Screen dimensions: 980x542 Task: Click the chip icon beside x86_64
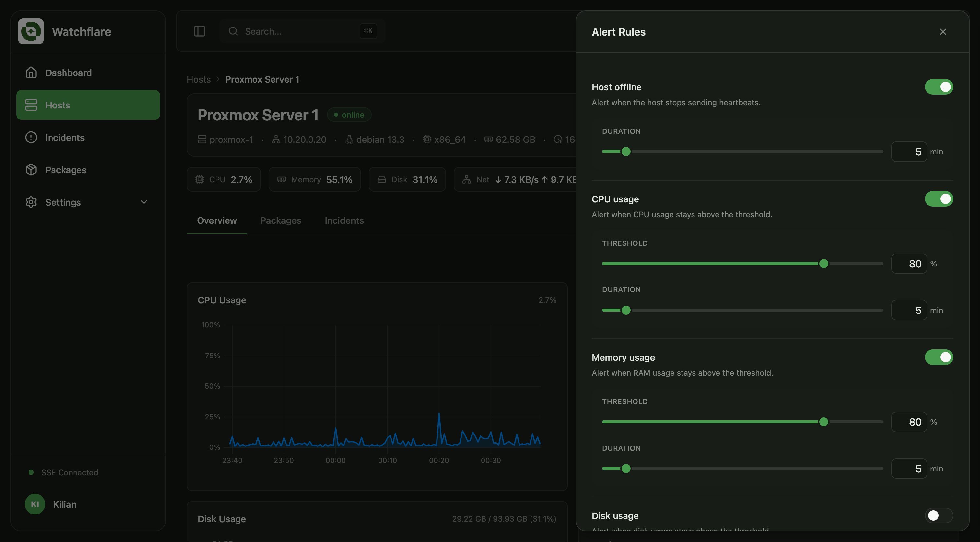pos(427,140)
